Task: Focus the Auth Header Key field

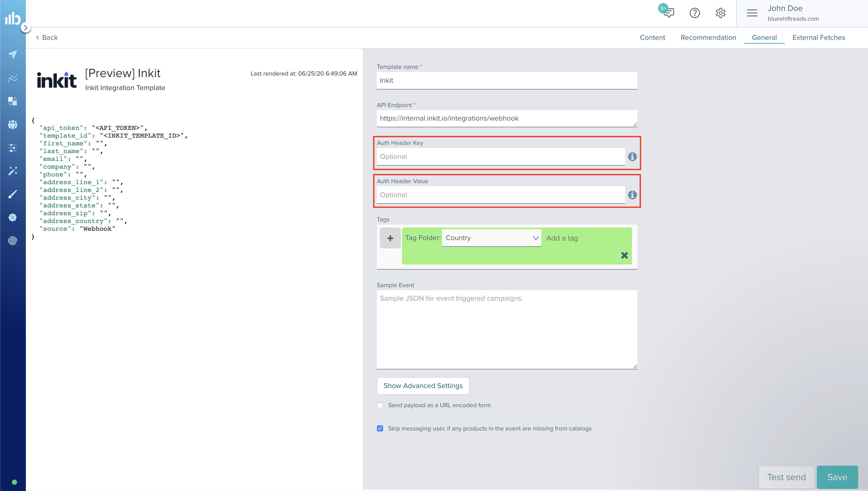Action: tap(501, 157)
